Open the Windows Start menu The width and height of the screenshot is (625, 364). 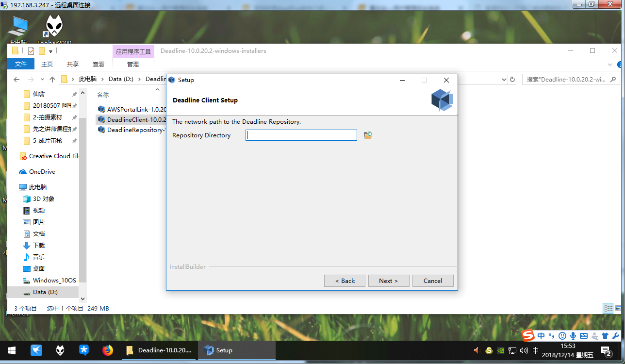point(12,350)
